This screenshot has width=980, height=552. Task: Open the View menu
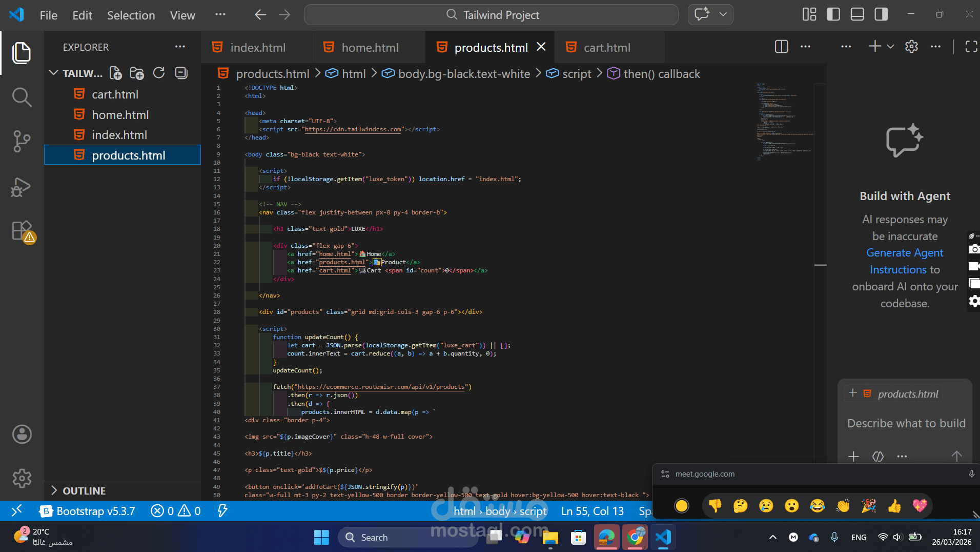pos(182,15)
